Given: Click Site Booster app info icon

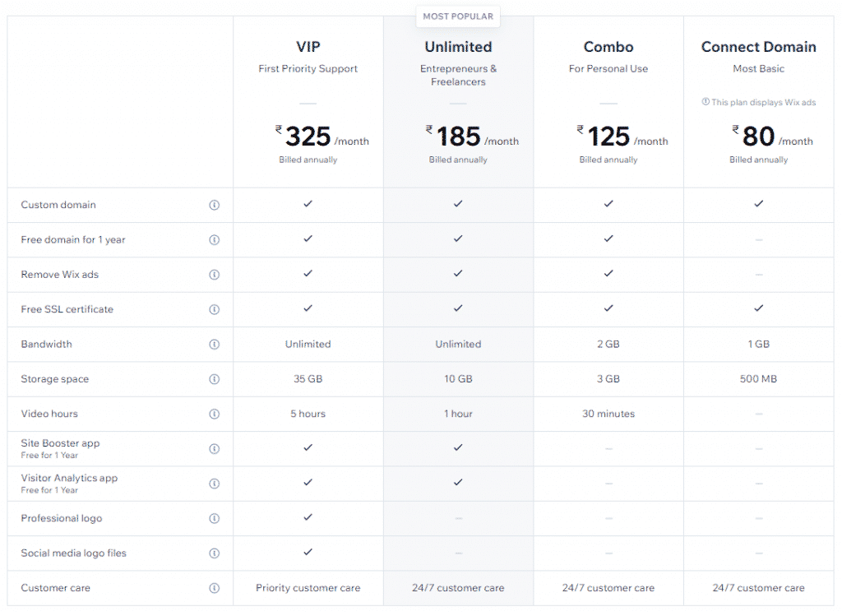Looking at the screenshot, I should coord(215,449).
